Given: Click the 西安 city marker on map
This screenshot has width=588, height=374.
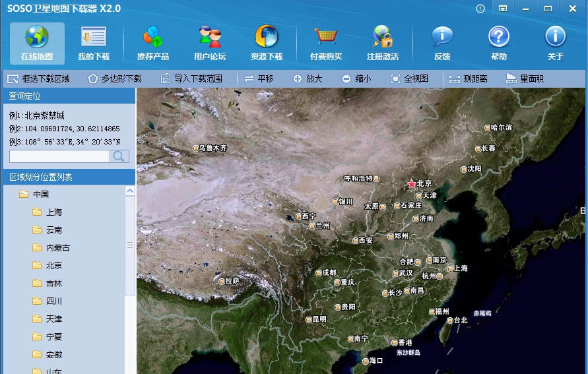Looking at the screenshot, I should point(355,241).
